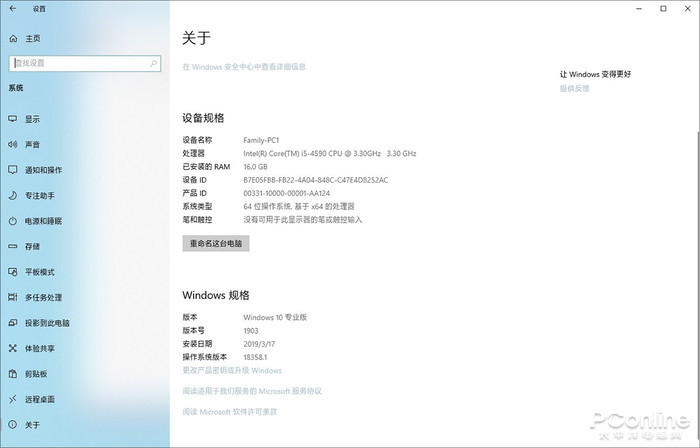Image resolution: width=700 pixels, height=448 pixels.
Task: Select the 多任务处理 multitasking icon
Action: click(x=12, y=297)
